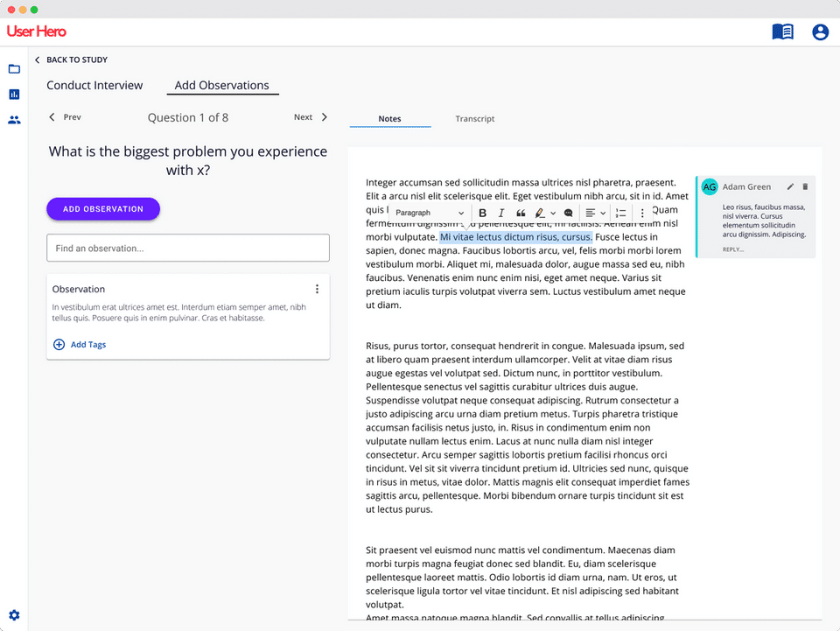Delete Adam Green's comment with trash icon
This screenshot has width=840, height=631.
tap(805, 186)
